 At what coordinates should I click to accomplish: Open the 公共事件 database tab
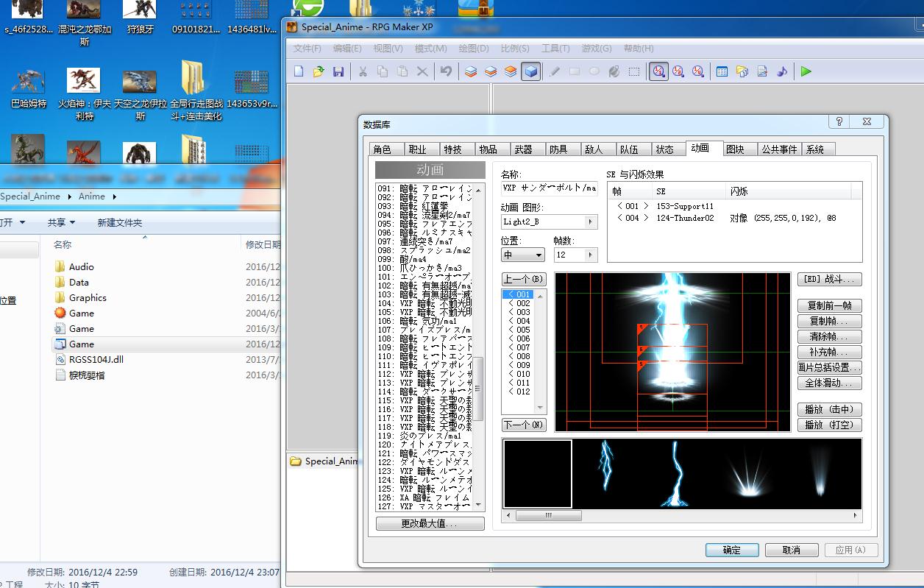(x=779, y=149)
